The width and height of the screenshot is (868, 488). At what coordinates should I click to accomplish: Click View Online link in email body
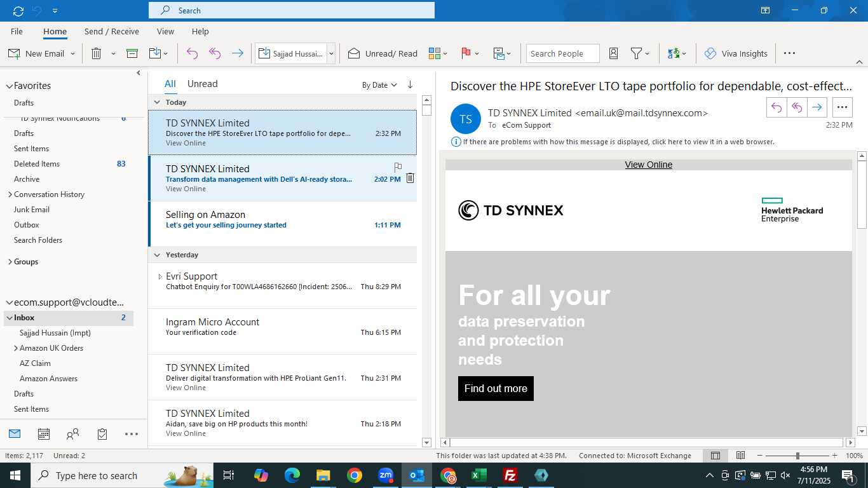point(648,165)
